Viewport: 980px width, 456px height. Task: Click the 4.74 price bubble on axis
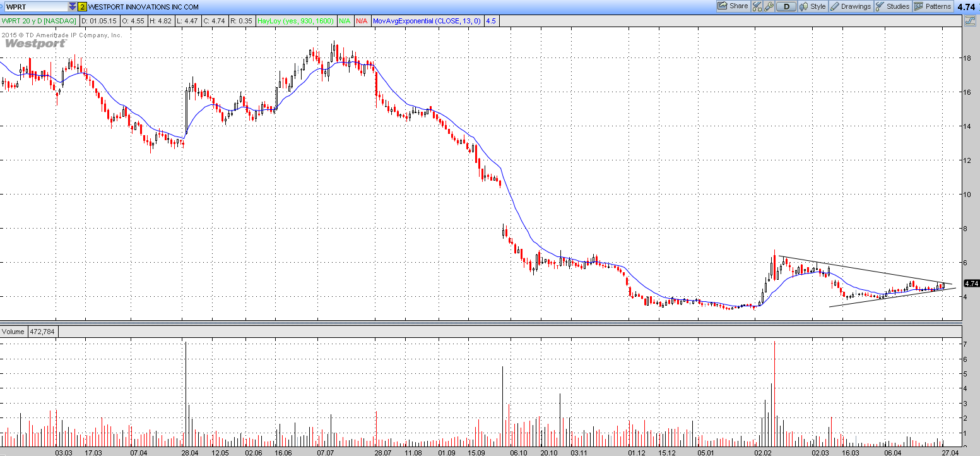972,284
